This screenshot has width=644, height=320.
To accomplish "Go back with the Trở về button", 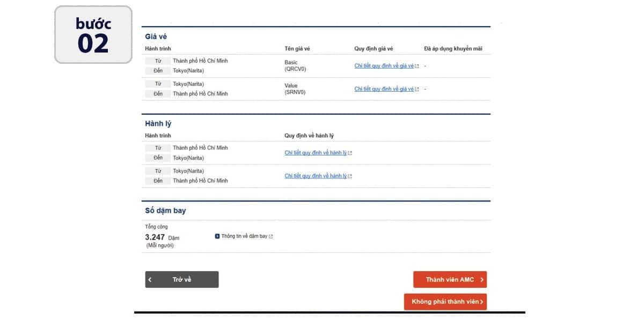I will [x=181, y=280].
